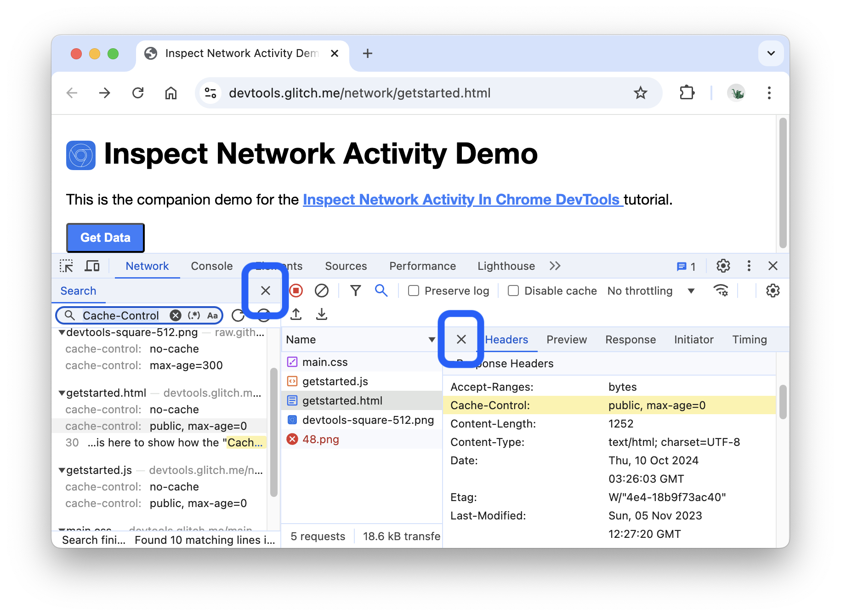The height and width of the screenshot is (616, 841).
Task: Collapse the getstarted.html search results
Action: [x=62, y=394]
